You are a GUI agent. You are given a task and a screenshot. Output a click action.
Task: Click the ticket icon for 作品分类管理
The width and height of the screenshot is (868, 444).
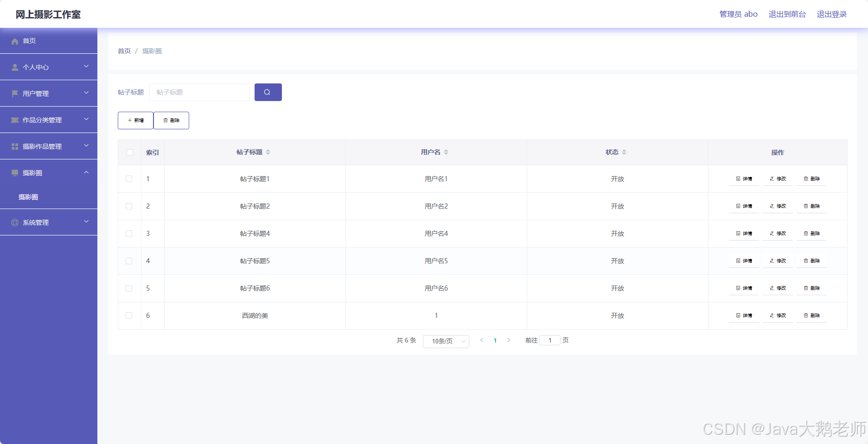[15, 121]
